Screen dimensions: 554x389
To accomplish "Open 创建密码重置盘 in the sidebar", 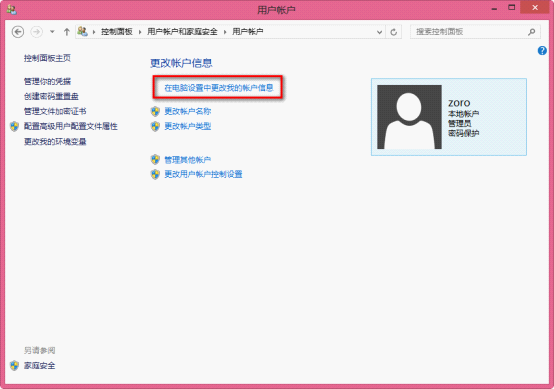I will coord(51,96).
